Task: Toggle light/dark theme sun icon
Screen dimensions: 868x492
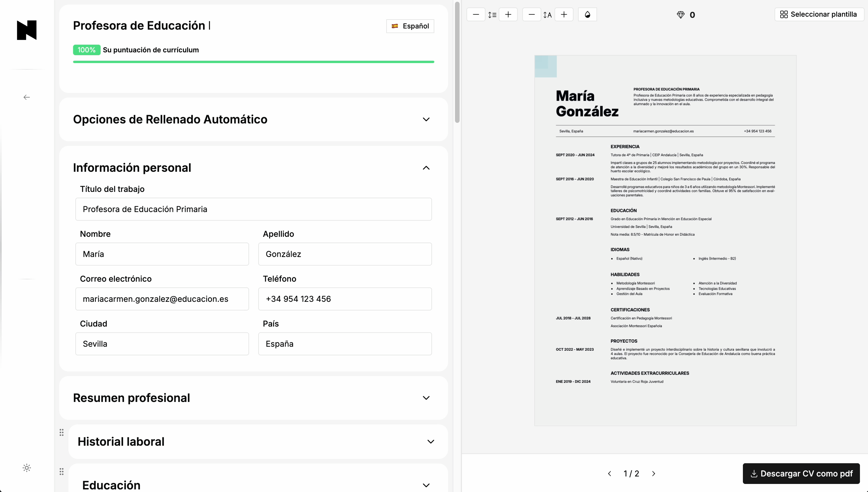Action: click(27, 468)
